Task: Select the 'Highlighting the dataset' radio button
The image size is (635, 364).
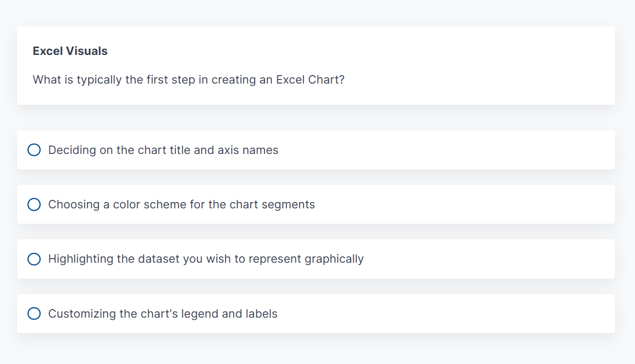Action: point(34,259)
